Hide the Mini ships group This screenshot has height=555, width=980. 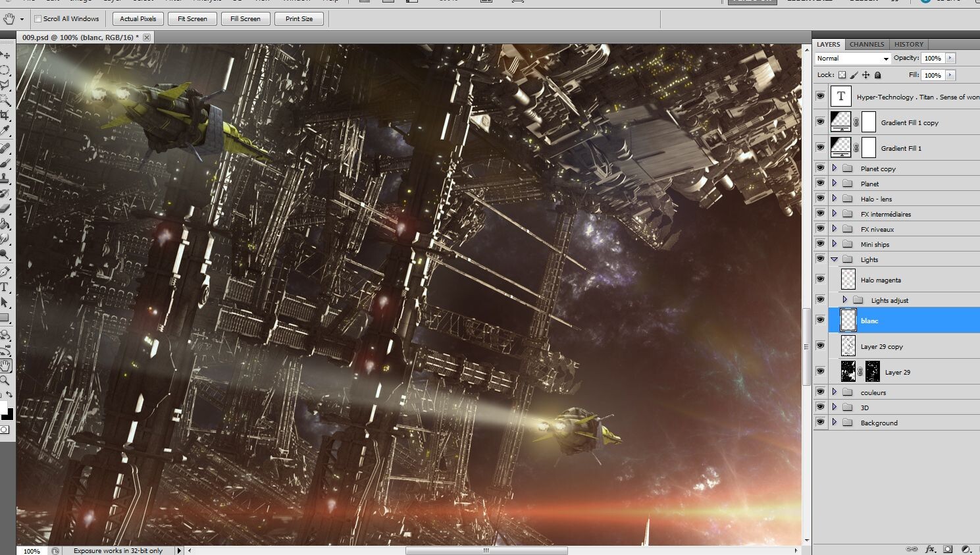(x=820, y=244)
